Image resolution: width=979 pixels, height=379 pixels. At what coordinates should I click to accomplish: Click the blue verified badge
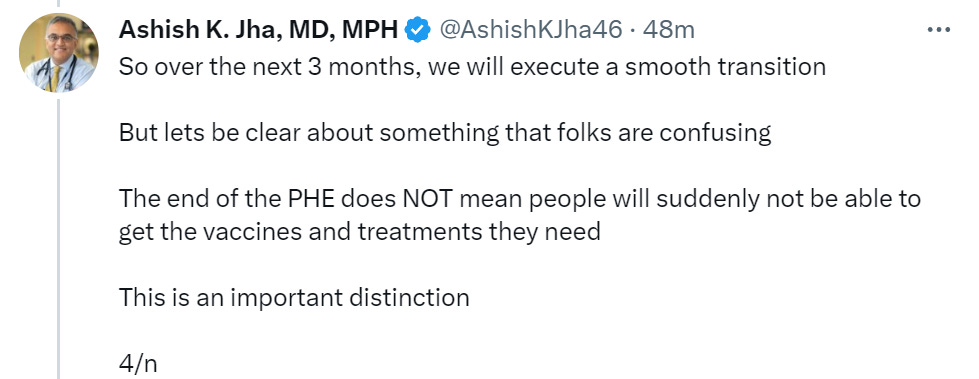(x=418, y=29)
